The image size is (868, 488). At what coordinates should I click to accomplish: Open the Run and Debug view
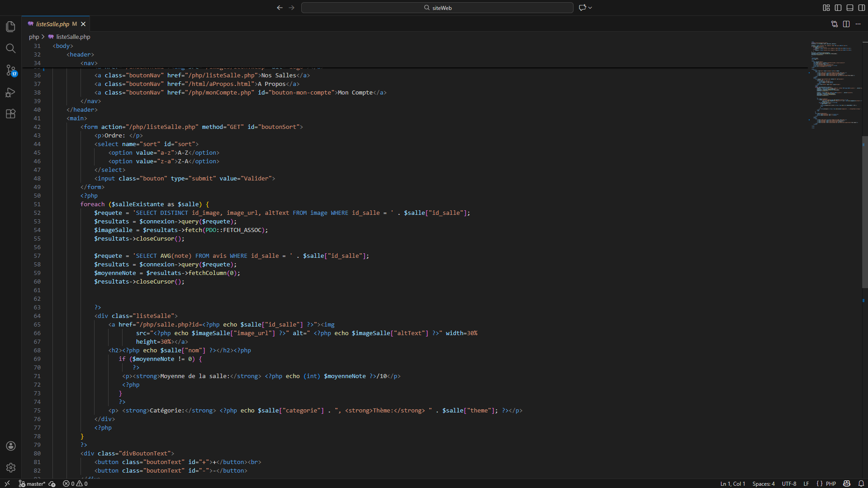[x=11, y=92]
